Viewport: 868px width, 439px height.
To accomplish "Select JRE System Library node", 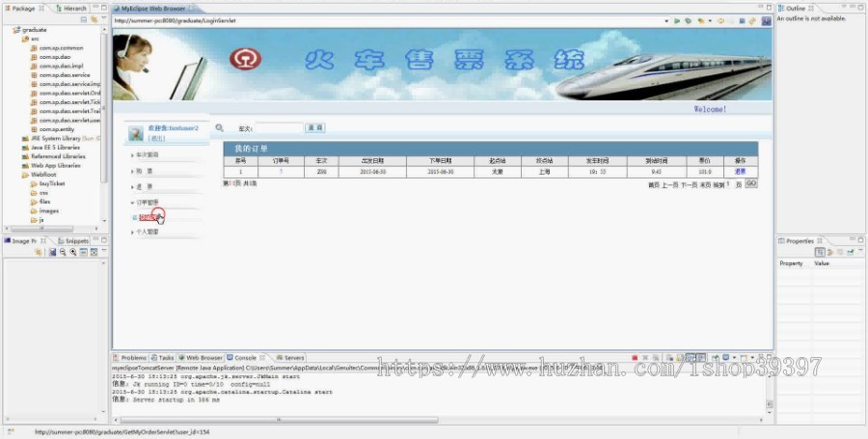I will pos(61,138).
